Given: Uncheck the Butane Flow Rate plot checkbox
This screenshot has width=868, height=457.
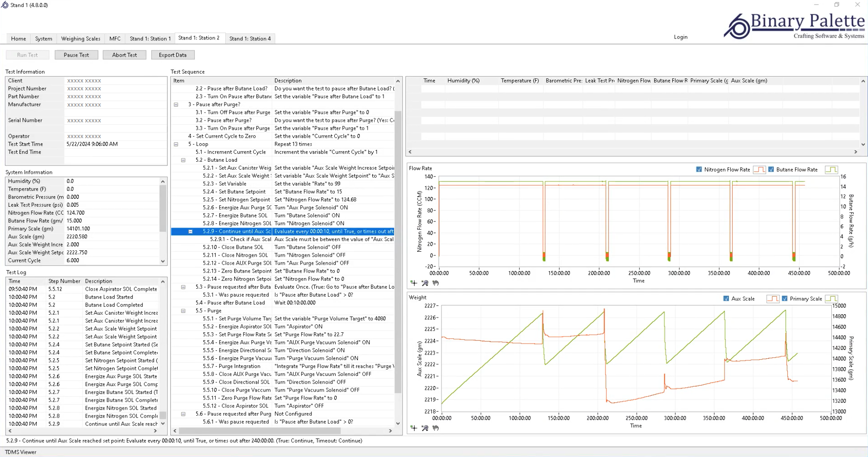Looking at the screenshot, I should (771, 170).
